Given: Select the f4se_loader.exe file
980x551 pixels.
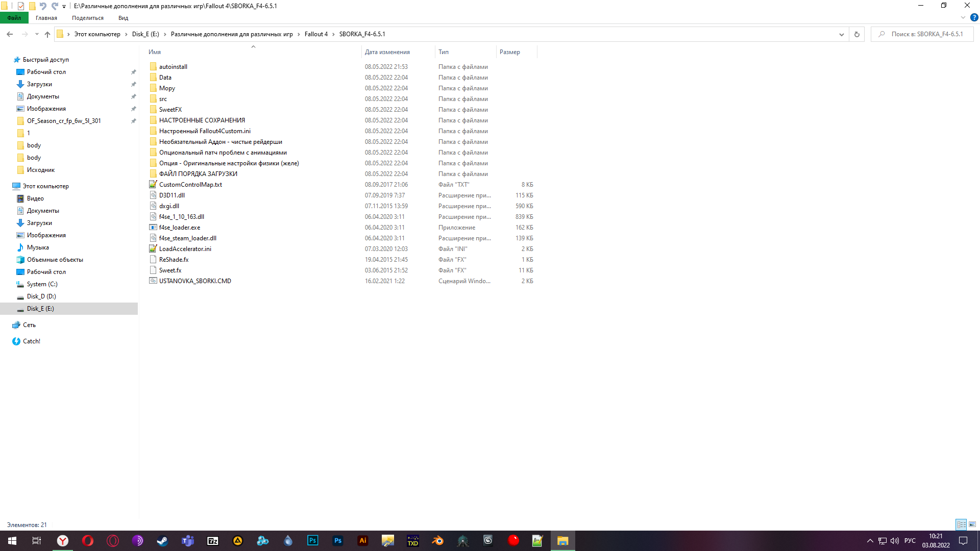Looking at the screenshot, I should tap(180, 228).
